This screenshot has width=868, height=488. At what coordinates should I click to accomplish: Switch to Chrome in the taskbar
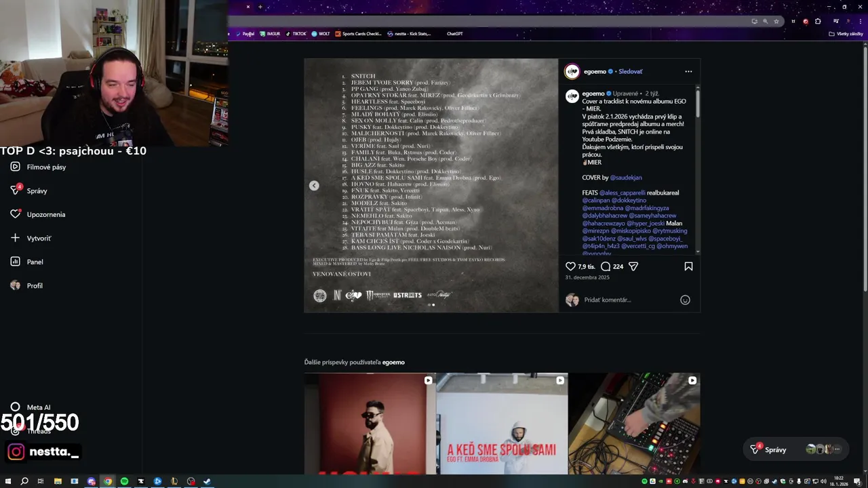108,481
